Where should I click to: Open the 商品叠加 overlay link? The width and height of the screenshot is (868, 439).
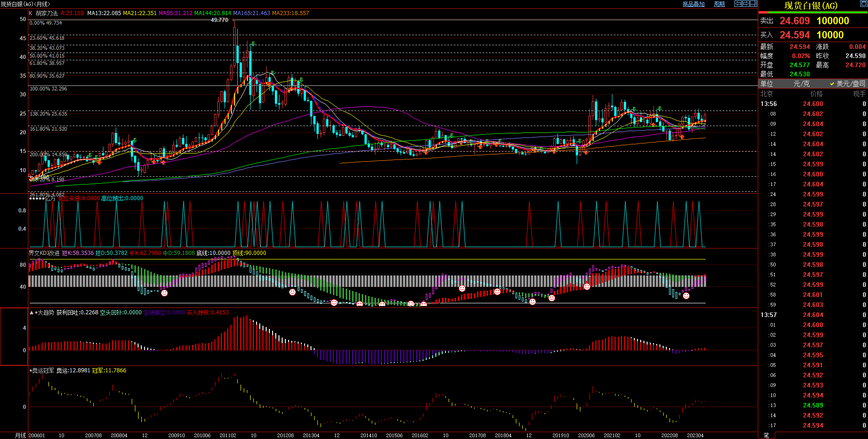click(693, 4)
